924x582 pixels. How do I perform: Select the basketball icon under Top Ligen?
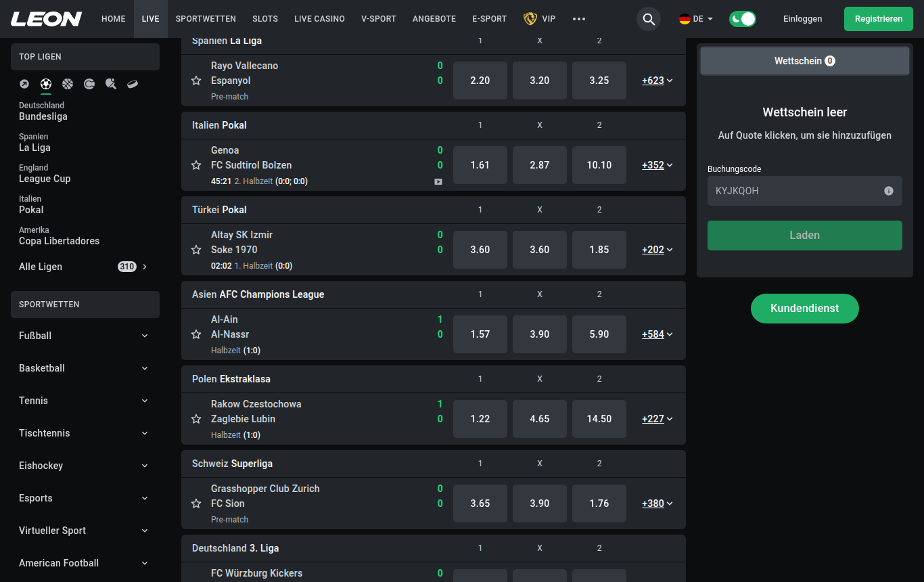point(68,84)
